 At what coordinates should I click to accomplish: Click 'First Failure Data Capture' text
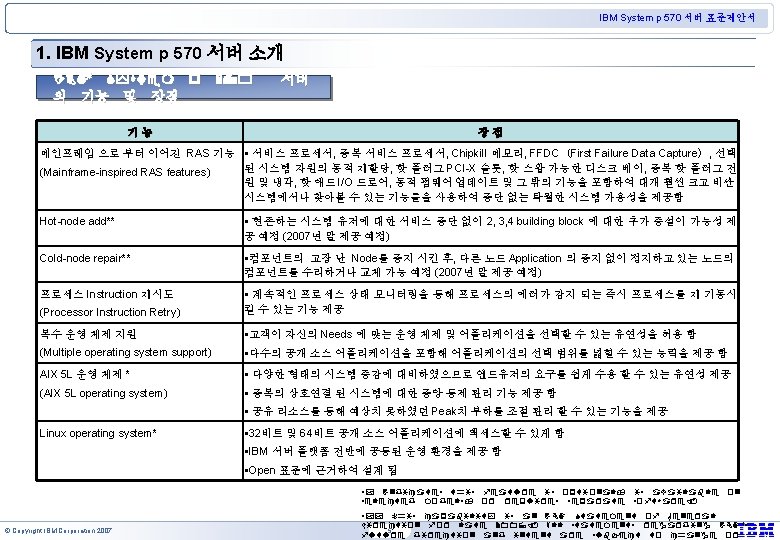(634, 153)
